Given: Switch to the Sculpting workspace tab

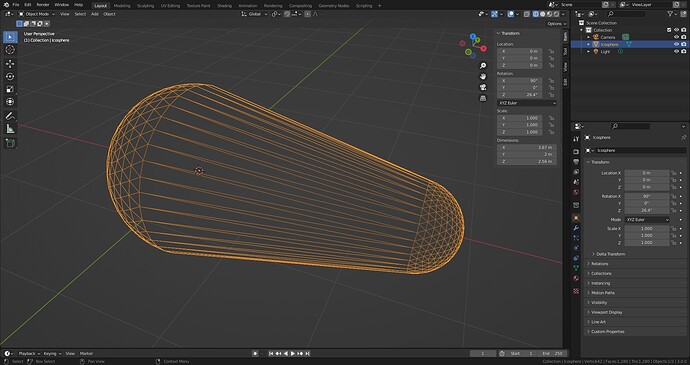Looking at the screenshot, I should point(145,6).
